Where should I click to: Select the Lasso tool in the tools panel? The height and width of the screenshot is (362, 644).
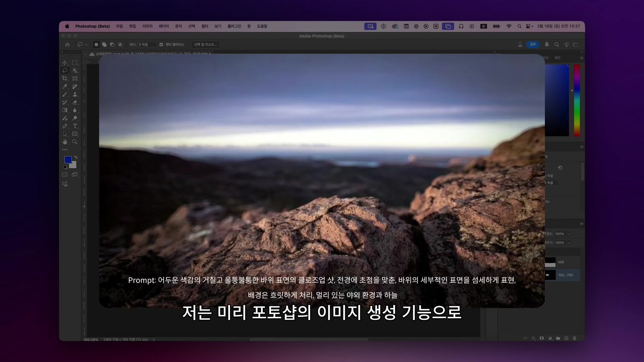pos(65,71)
